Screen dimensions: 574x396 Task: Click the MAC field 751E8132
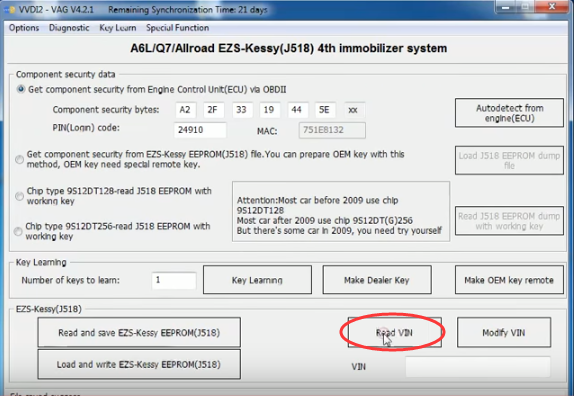[332, 130]
